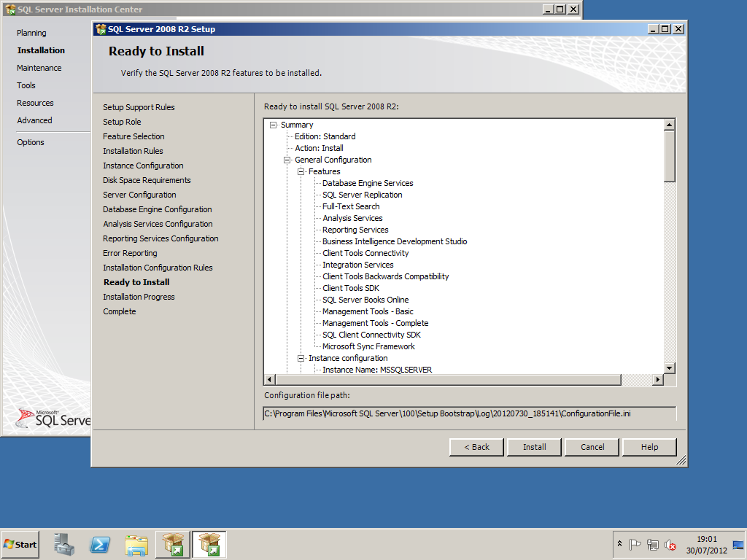Image resolution: width=747 pixels, height=560 pixels.
Task: Select 'Edition: Standard' tree row
Action: 325,136
